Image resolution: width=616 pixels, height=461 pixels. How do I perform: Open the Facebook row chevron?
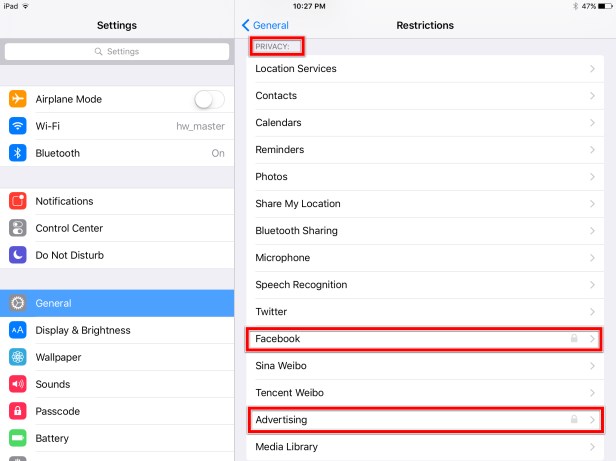coord(594,339)
